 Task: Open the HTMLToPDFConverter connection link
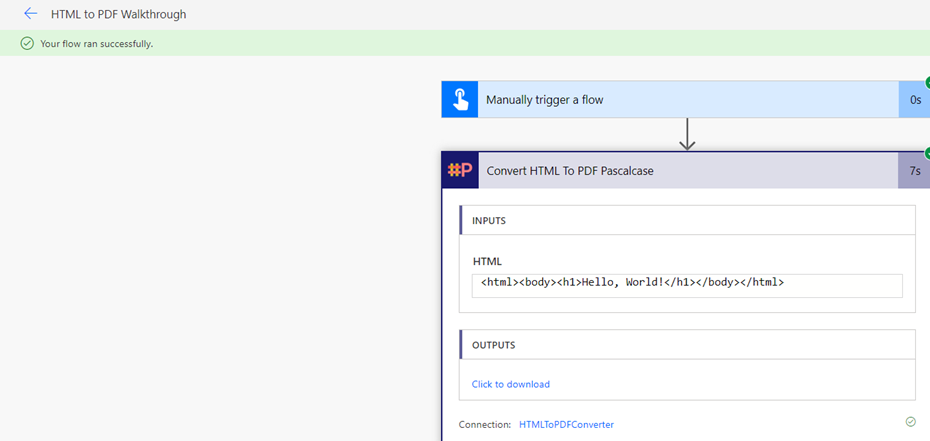[566, 425]
